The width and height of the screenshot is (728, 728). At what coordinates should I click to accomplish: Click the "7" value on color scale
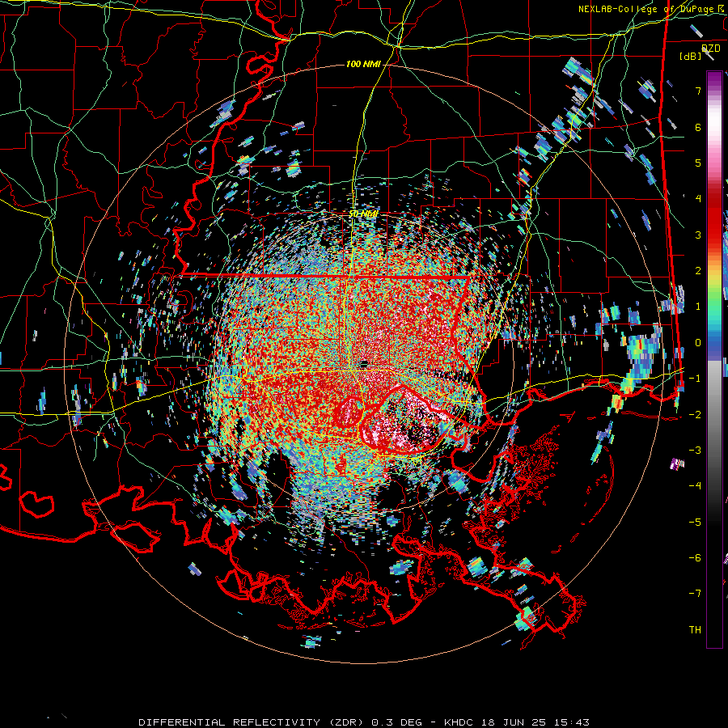coord(698,91)
